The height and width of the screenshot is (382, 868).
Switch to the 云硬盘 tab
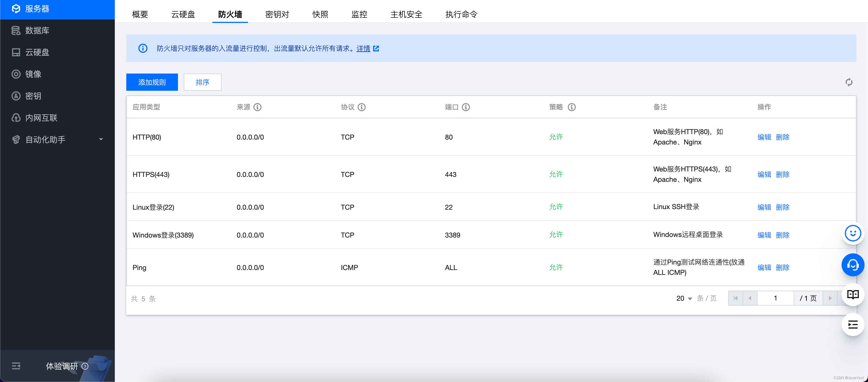tap(183, 14)
